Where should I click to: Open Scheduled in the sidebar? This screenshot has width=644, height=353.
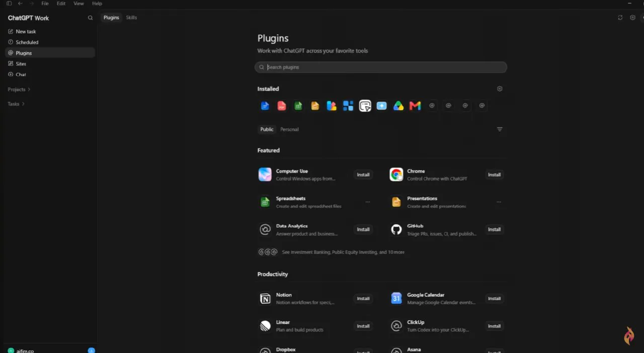coord(50,42)
